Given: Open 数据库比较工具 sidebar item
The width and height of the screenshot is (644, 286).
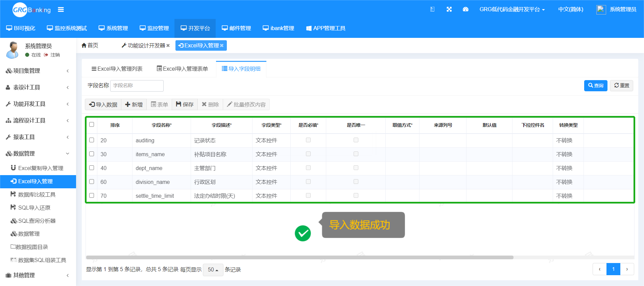Looking at the screenshot, I should click(x=38, y=194).
